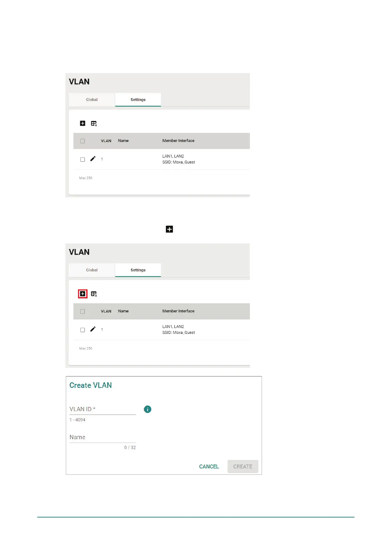The image size is (392, 554).
Task: Switch to the Global tab in the upper VLAN panel
Action: coord(92,100)
